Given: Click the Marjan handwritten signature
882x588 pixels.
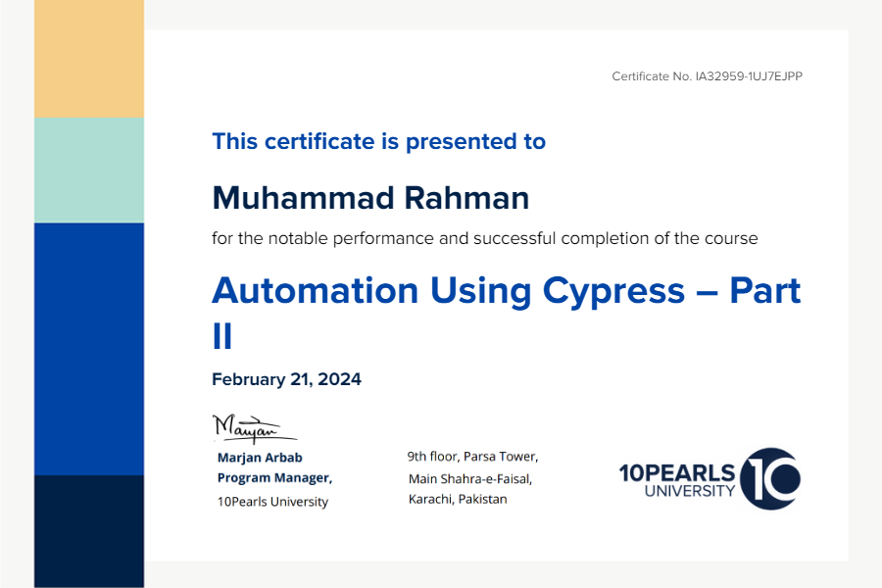Looking at the screenshot, I should tap(254, 429).
